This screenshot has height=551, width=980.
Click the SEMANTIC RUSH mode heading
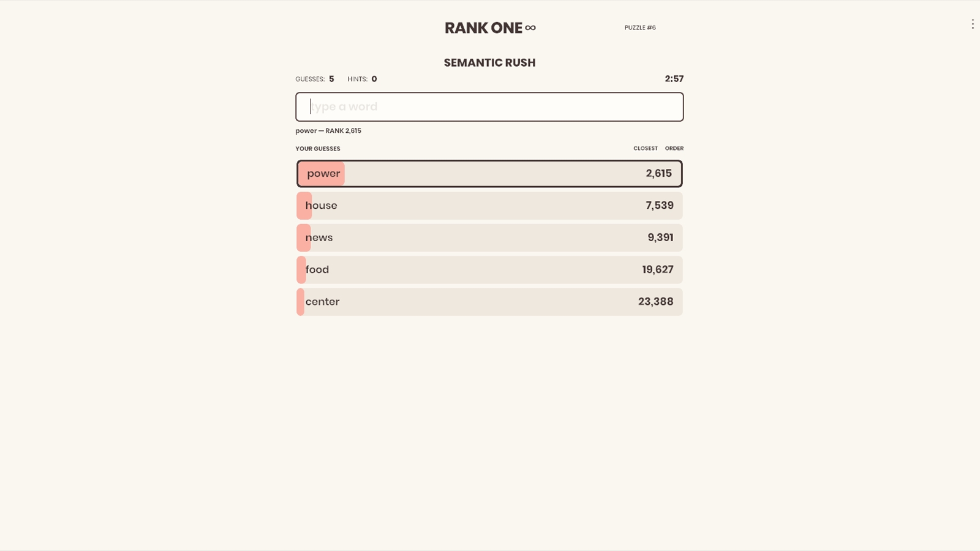pyautogui.click(x=489, y=62)
